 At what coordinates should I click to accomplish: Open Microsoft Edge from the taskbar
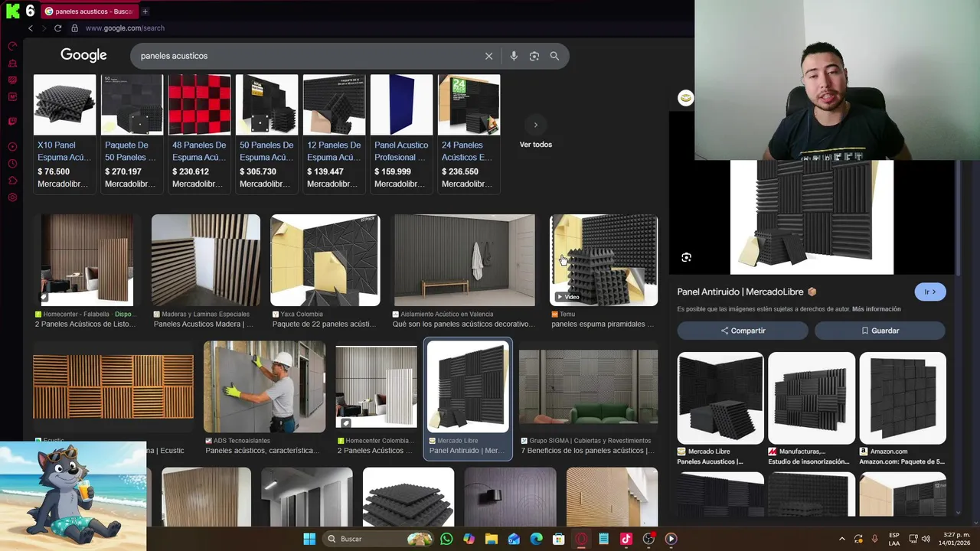pyautogui.click(x=536, y=539)
